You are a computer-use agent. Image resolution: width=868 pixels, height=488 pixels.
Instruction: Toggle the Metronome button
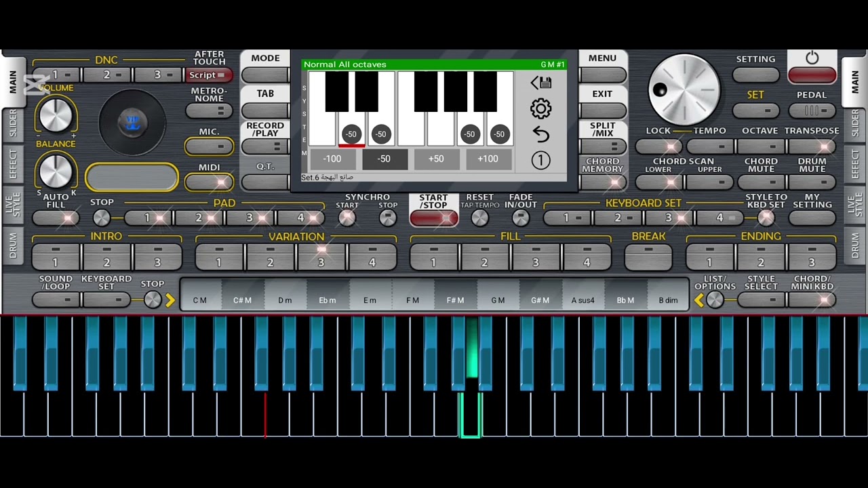pyautogui.click(x=209, y=110)
